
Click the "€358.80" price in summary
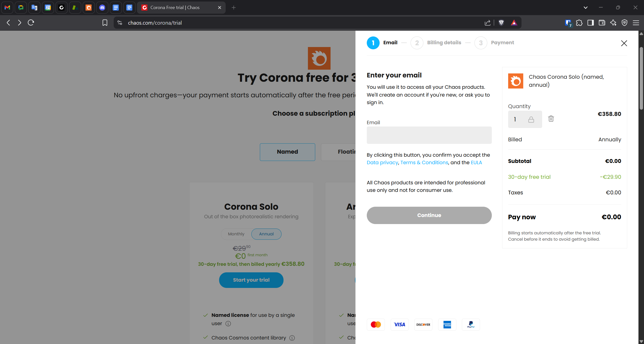pos(609,114)
